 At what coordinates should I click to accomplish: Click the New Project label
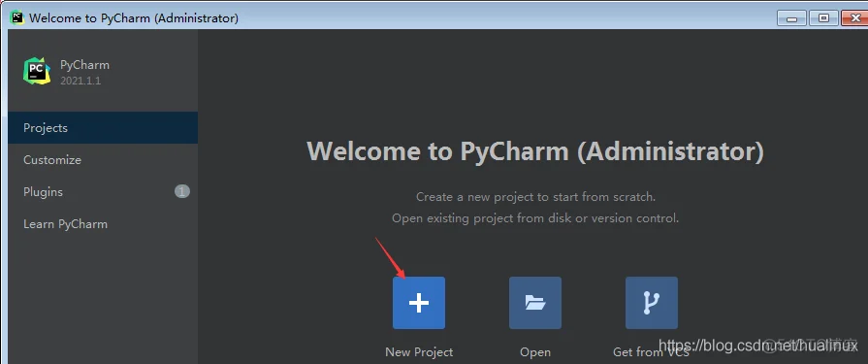pos(419,351)
